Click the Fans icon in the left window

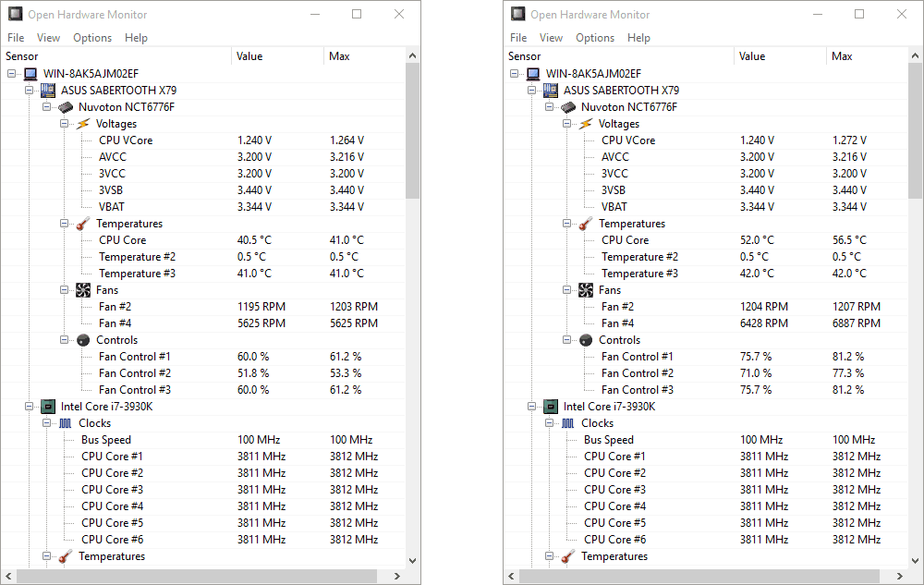click(83, 290)
